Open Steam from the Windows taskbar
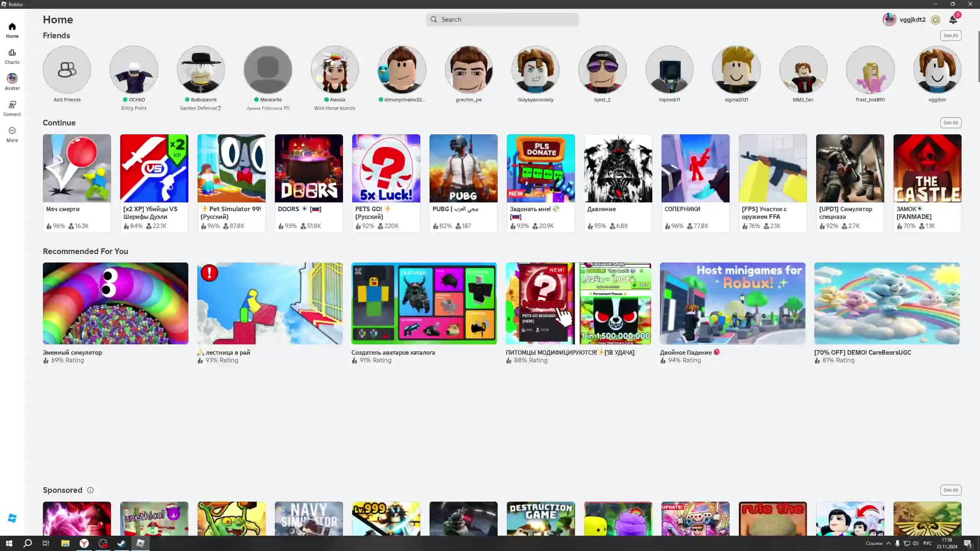The image size is (980, 551). pyautogui.click(x=121, y=543)
